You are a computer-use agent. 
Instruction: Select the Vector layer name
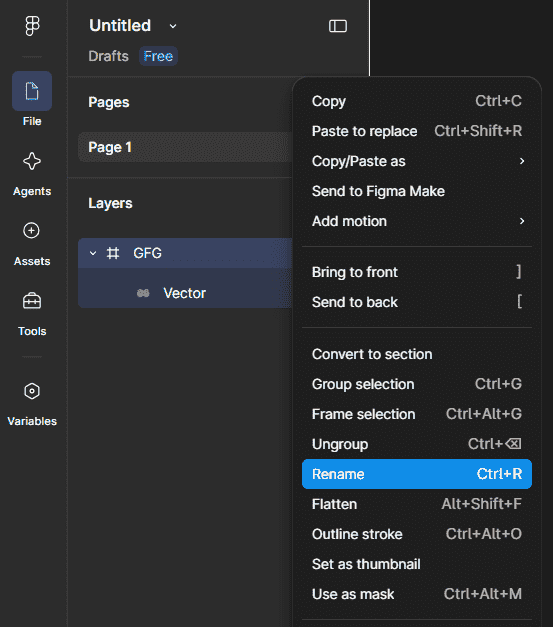tap(184, 293)
